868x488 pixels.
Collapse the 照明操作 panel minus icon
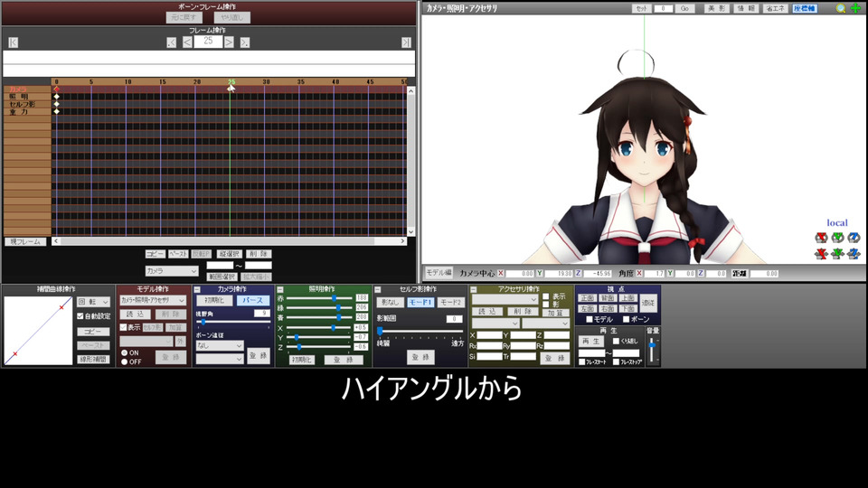click(280, 289)
